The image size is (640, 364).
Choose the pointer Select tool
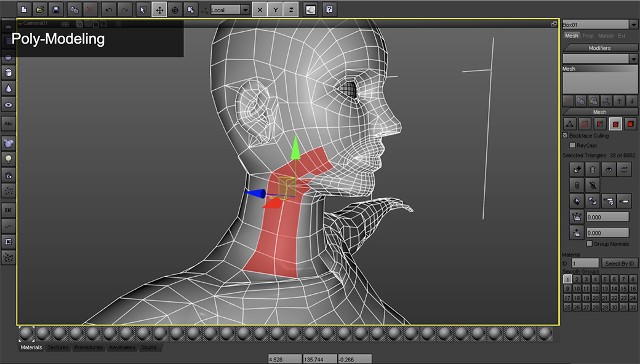coord(143,10)
